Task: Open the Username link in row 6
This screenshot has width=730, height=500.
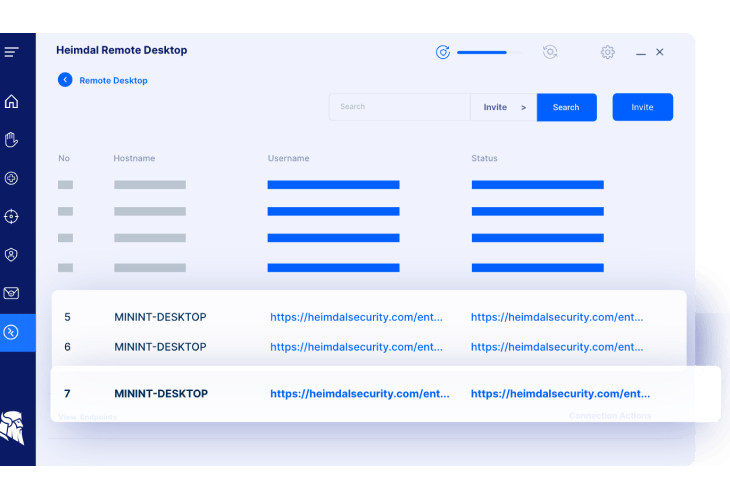Action: pos(356,347)
